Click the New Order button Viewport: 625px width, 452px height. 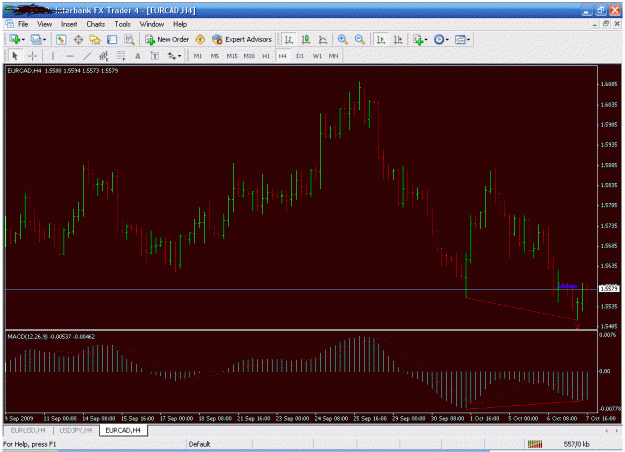click(167, 39)
